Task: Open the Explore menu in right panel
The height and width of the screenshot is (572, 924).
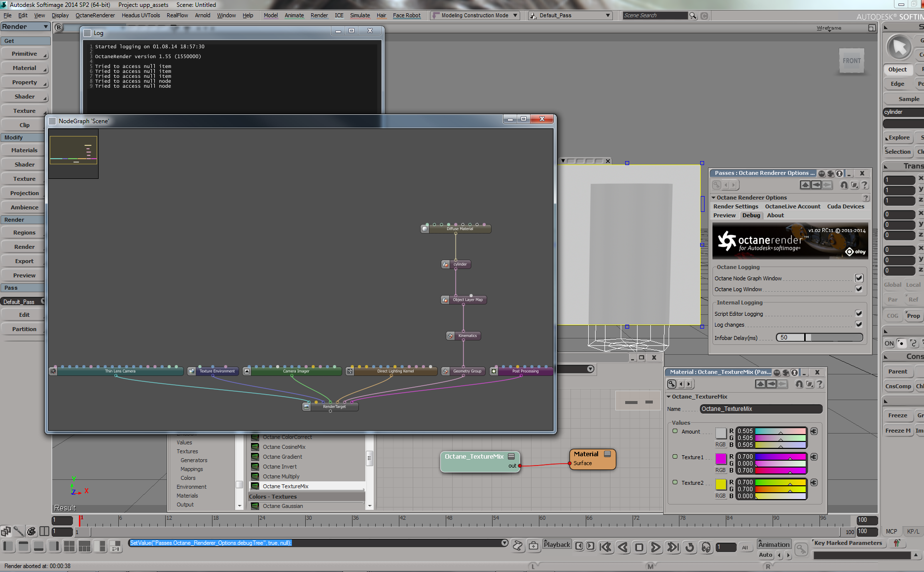Action: tap(899, 138)
